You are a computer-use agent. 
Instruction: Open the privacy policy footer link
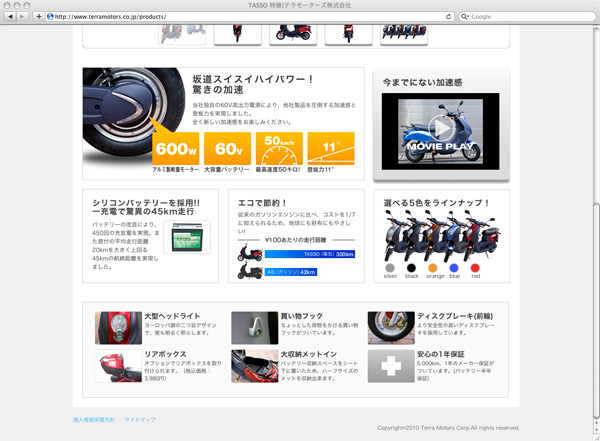pyautogui.click(x=94, y=420)
